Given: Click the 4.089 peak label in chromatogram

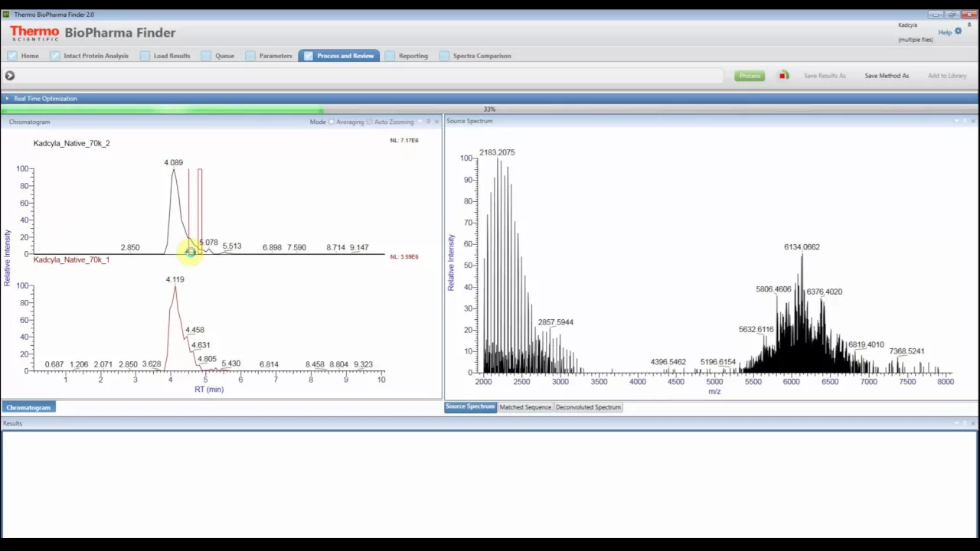Looking at the screenshot, I should pyautogui.click(x=173, y=163).
